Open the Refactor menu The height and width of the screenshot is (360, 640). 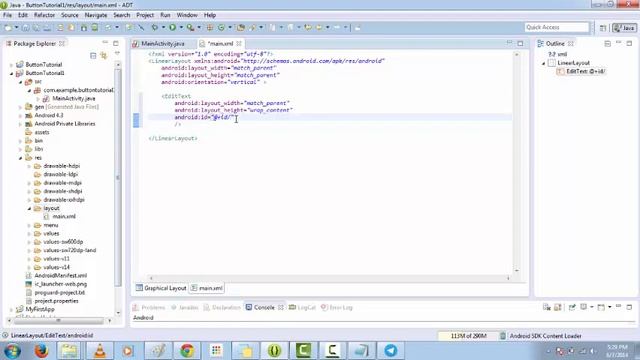pos(44,15)
